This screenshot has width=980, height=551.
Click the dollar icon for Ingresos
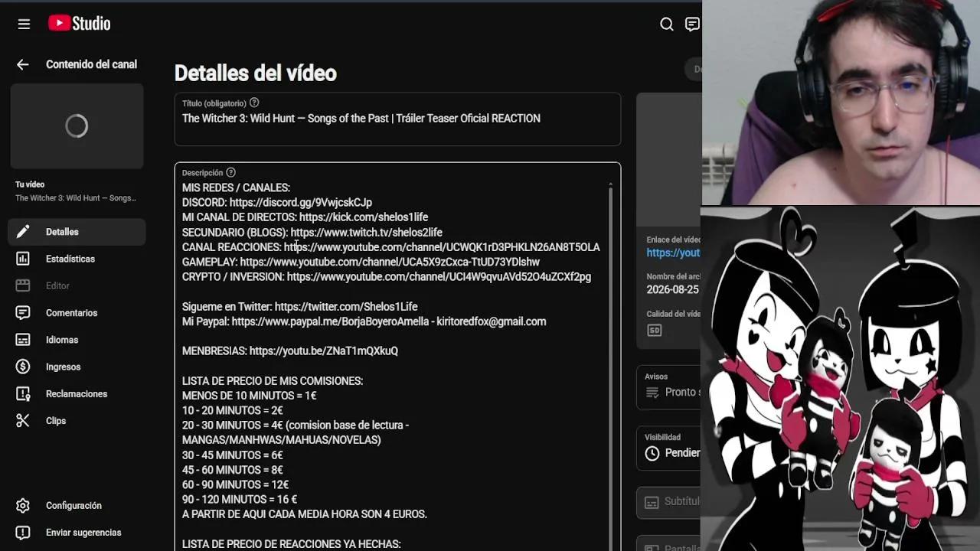tap(23, 367)
